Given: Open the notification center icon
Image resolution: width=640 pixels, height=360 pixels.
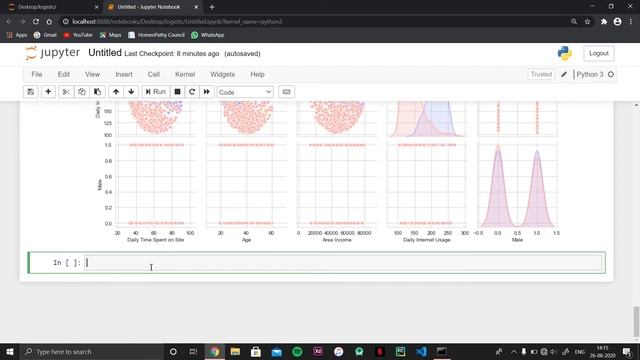Looking at the screenshot, I should pos(627,351).
